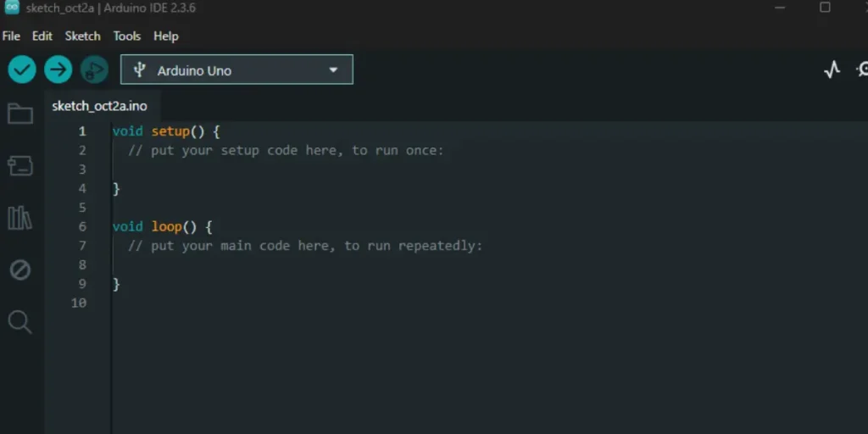Open the Serial Plotter

(832, 70)
